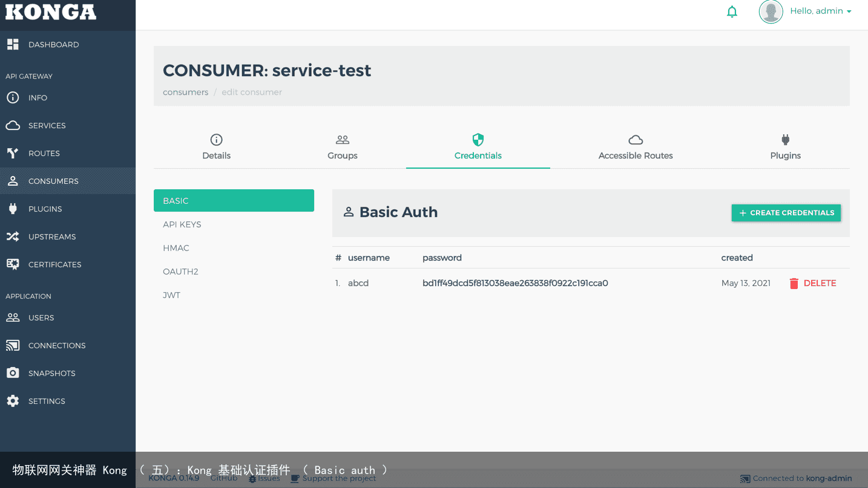The image size is (868, 488).
Task: Click the Info circle icon in sidebar
Action: pos(13,97)
